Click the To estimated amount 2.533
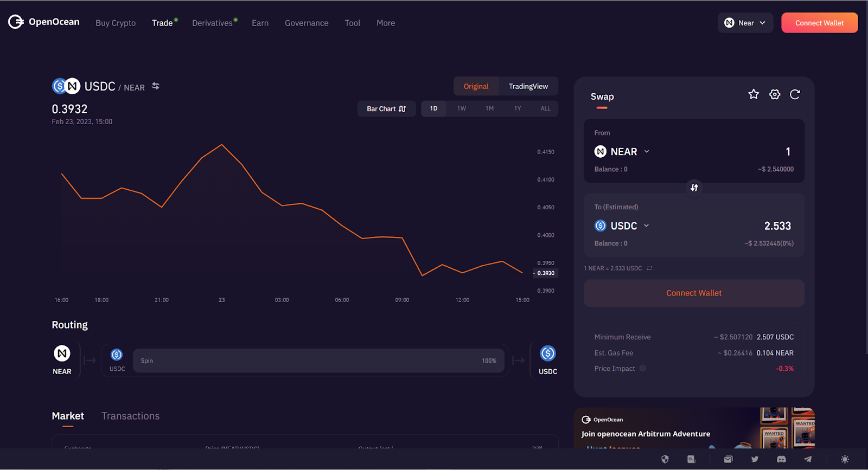868x470 pixels. [778, 226]
